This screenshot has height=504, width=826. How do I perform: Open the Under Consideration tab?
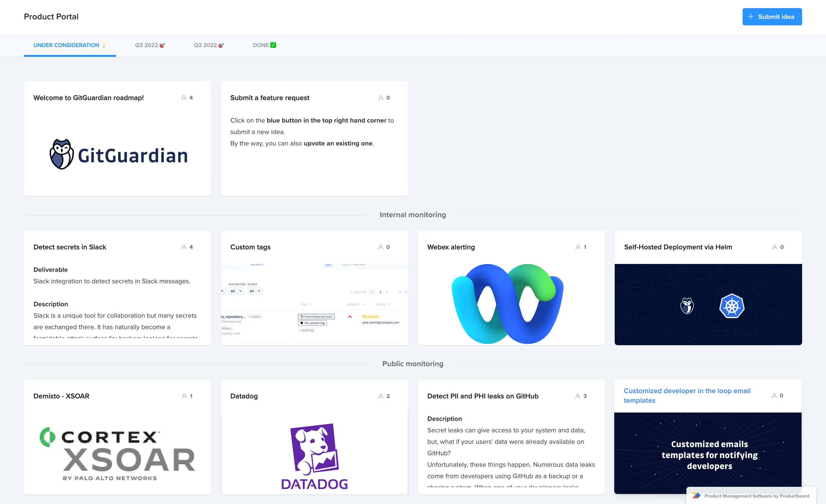click(x=70, y=45)
